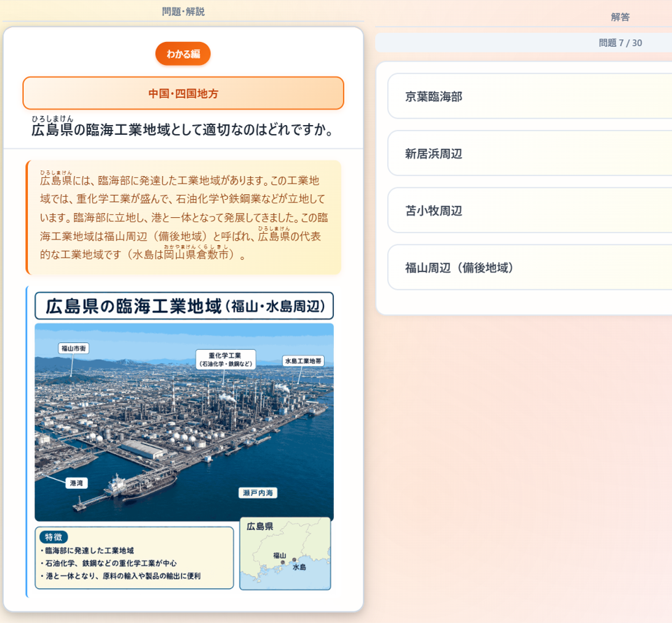Click the industrial area aerial photo
672x623 pixels.
184,422
